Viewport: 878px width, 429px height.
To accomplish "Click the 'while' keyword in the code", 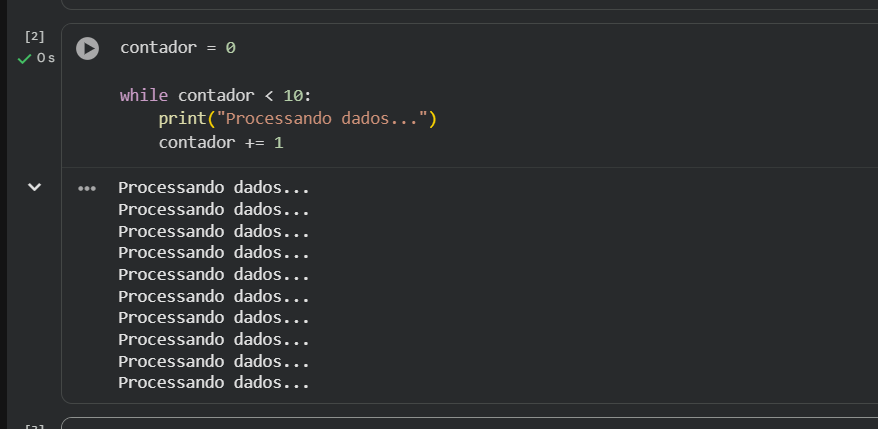I will pyautogui.click(x=144, y=96).
